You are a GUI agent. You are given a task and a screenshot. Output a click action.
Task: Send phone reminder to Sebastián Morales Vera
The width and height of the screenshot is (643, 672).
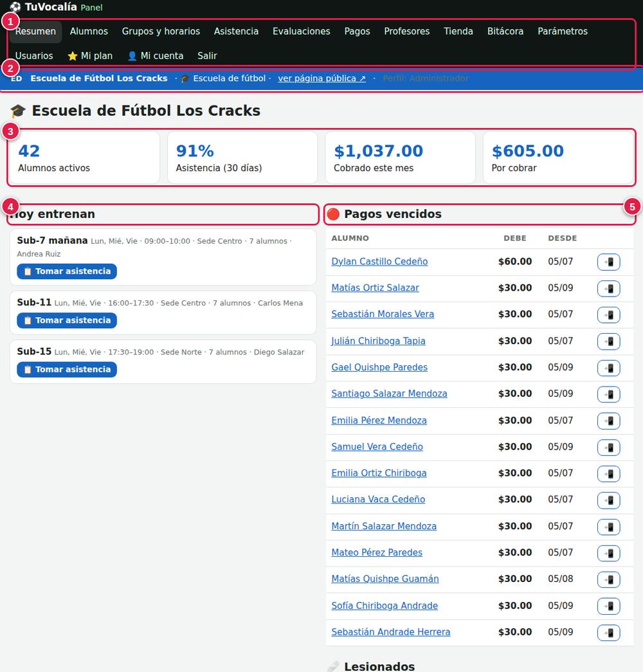pos(609,315)
